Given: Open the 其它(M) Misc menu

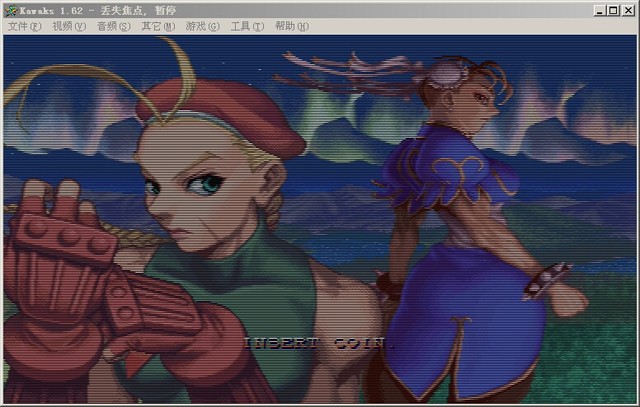Looking at the screenshot, I should [158, 26].
